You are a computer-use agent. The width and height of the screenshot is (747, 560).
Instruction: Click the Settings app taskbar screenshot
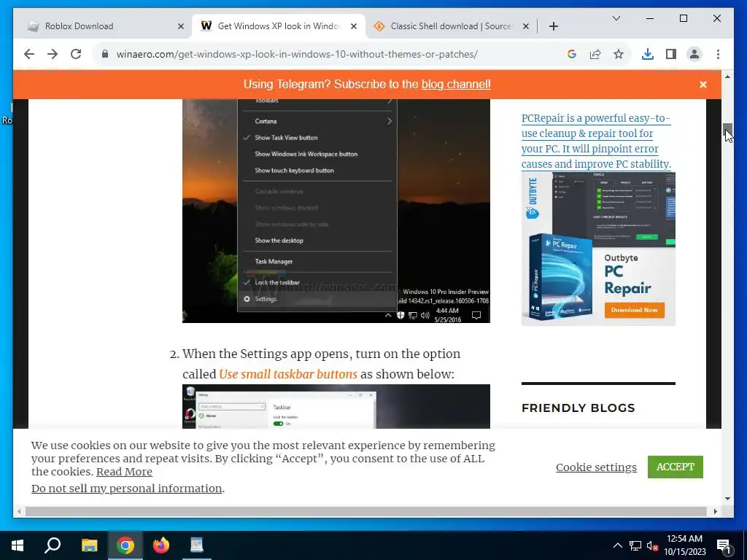click(336, 406)
